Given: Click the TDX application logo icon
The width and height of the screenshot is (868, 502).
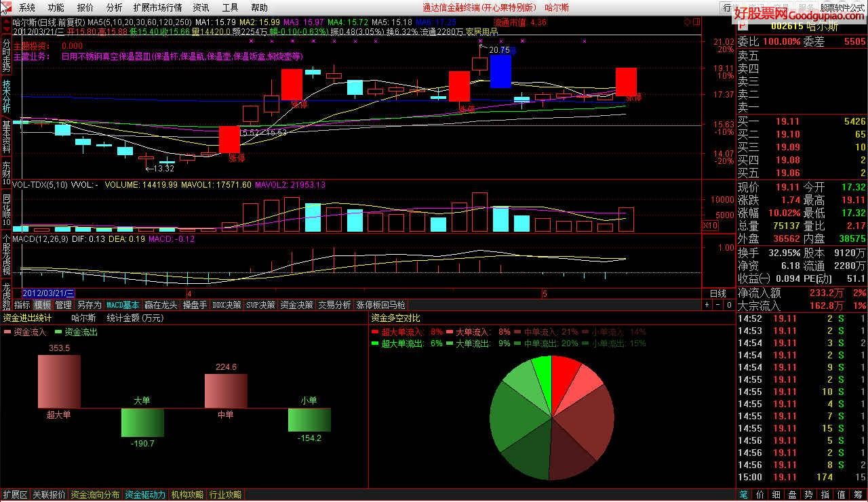Looking at the screenshot, I should [7, 7].
